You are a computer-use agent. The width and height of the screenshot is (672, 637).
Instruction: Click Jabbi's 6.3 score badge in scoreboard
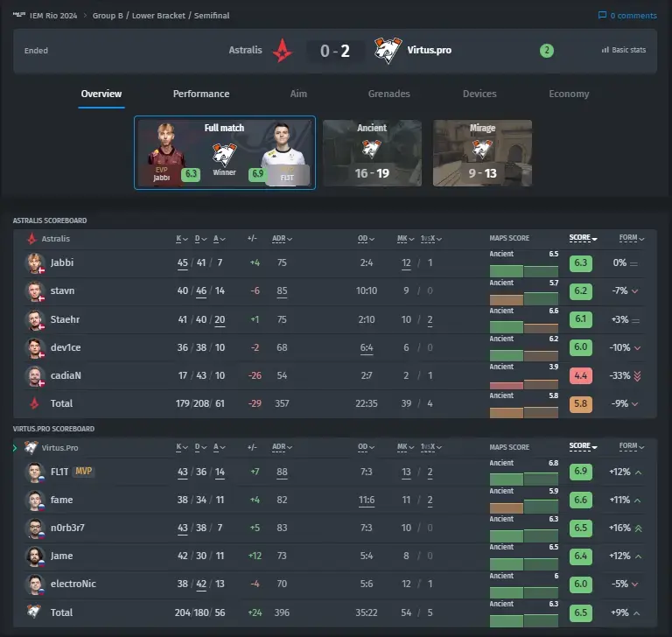[581, 263]
